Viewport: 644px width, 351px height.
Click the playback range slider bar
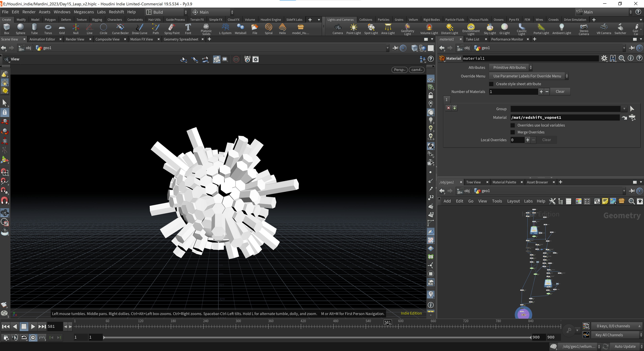pos(317,337)
